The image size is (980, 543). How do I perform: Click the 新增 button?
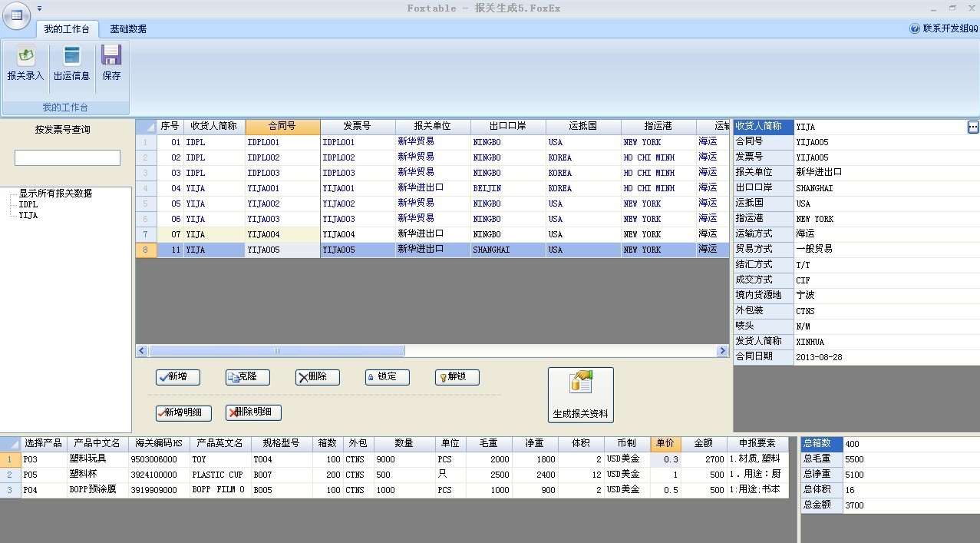tap(178, 377)
